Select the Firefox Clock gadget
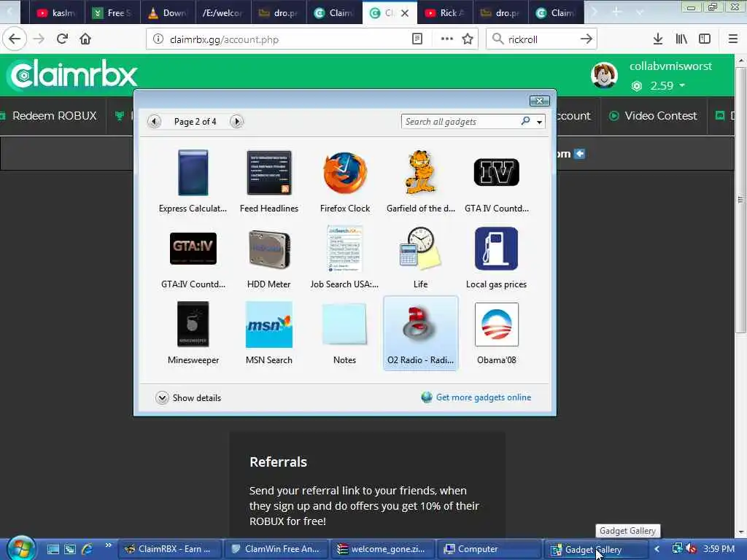 point(345,182)
